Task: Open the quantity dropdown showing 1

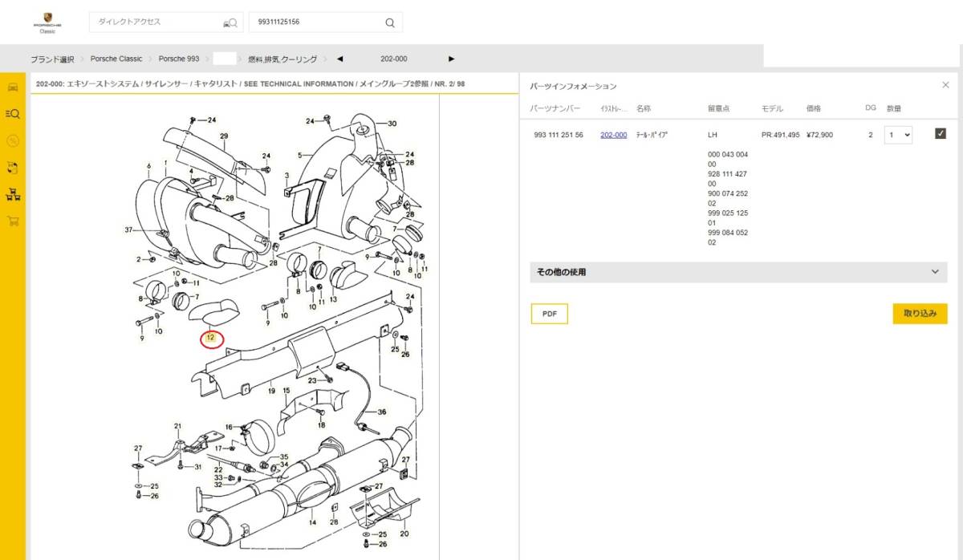Action: (897, 135)
